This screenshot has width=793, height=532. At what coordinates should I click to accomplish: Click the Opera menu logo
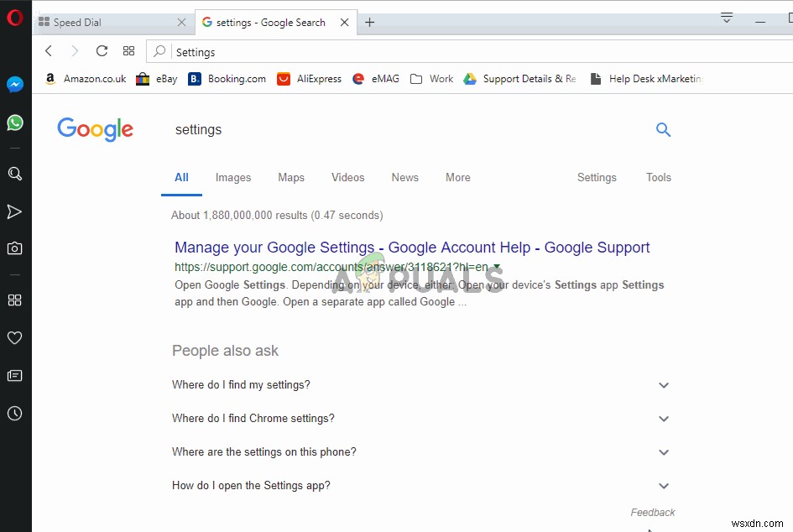[14, 18]
